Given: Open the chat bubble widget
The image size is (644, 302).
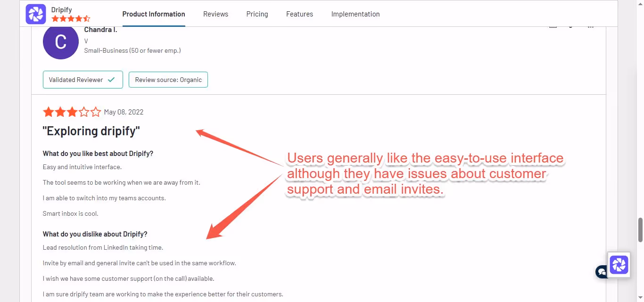Looking at the screenshot, I should tap(601, 272).
